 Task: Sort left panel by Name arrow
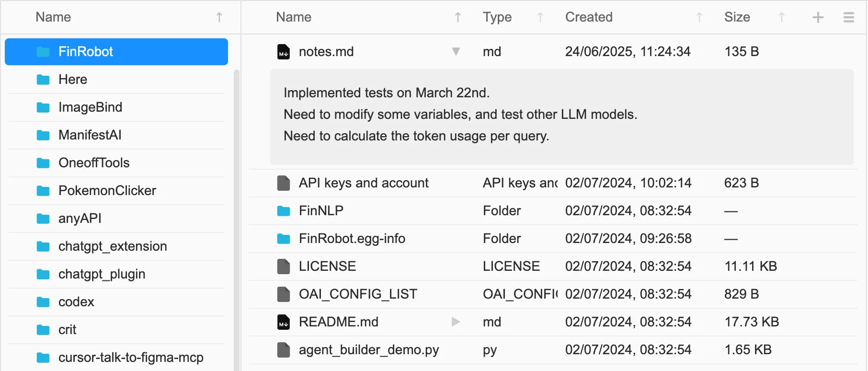coord(219,18)
